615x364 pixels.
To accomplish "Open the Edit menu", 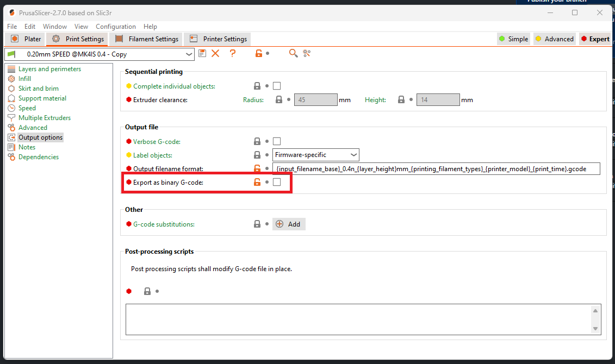I will 30,26.
